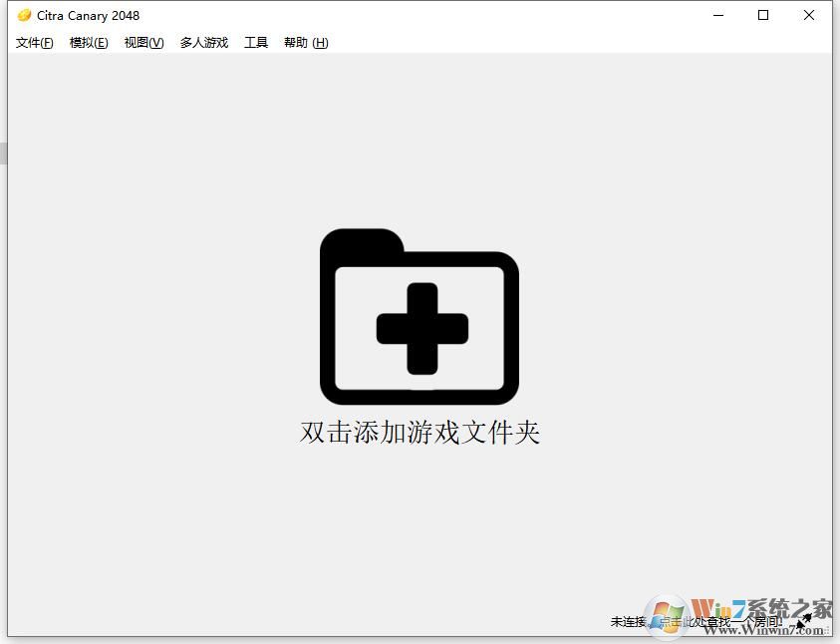Viewport: 840px width, 644px height.
Task: Open the 帮助(H) menu
Action: (x=304, y=43)
